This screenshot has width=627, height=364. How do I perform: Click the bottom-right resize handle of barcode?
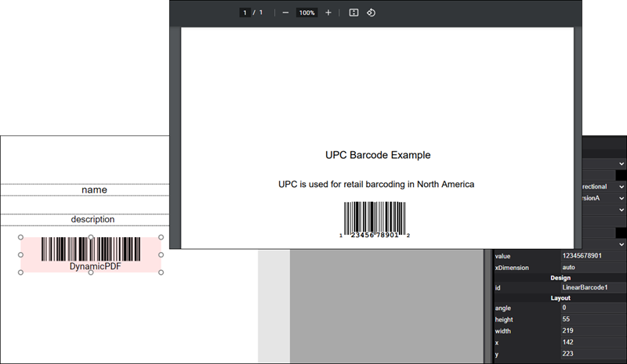click(x=161, y=272)
